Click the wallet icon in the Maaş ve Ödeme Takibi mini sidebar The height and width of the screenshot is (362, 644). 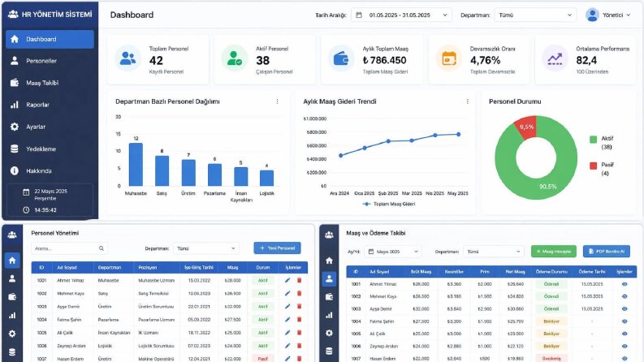point(329,297)
